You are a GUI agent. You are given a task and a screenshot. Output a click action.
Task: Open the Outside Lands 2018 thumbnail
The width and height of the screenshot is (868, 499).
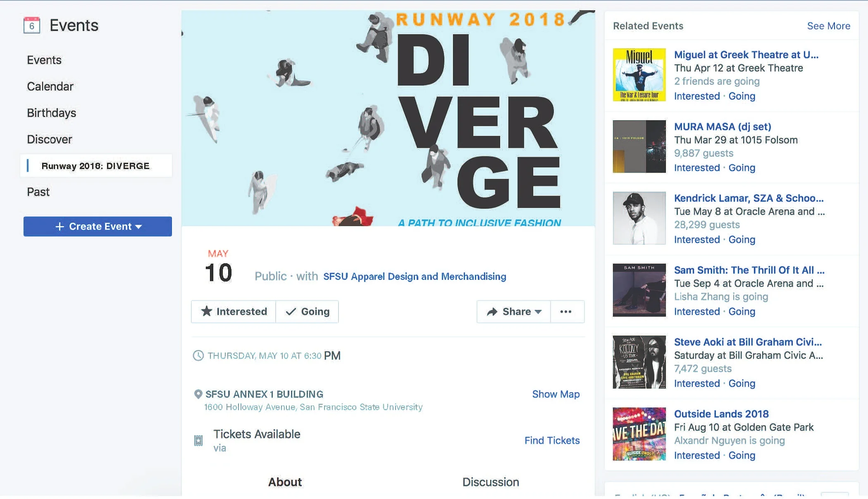(639, 434)
